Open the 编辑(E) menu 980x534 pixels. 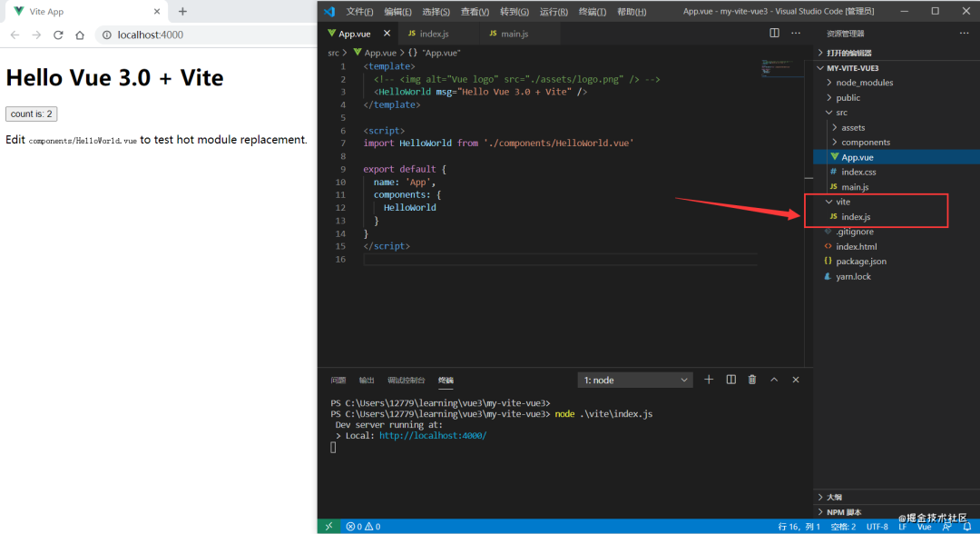coord(397,12)
